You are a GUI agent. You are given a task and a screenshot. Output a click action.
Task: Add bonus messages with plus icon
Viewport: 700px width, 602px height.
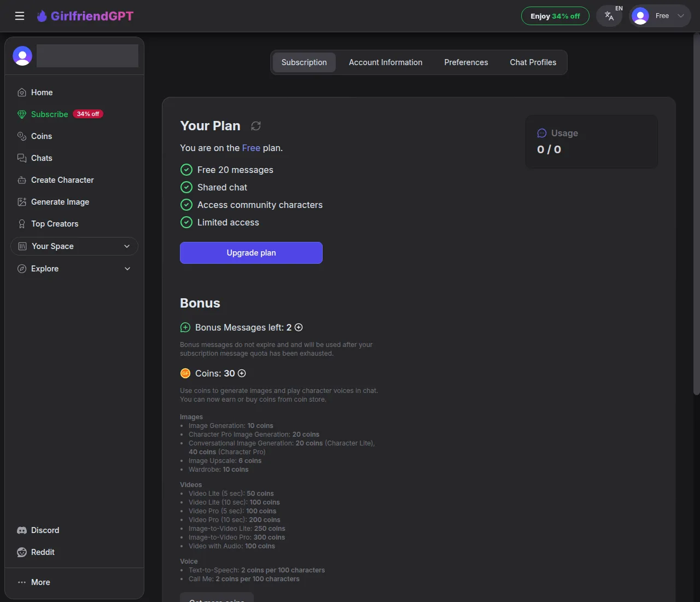click(x=299, y=327)
